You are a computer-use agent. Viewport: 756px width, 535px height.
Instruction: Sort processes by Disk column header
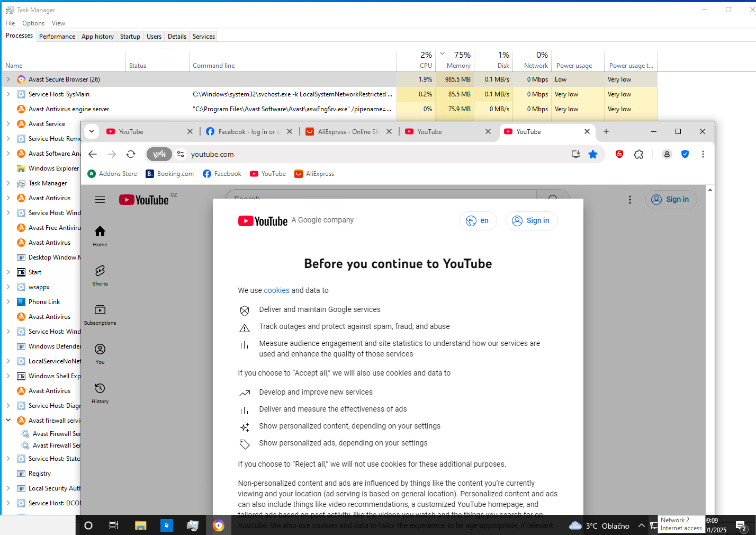pyautogui.click(x=493, y=60)
